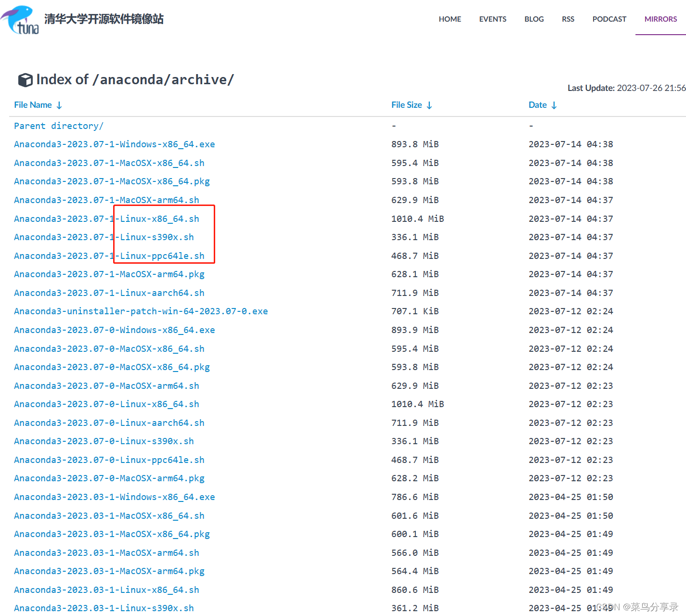Click the 786.6 MiB file size value

[415, 497]
